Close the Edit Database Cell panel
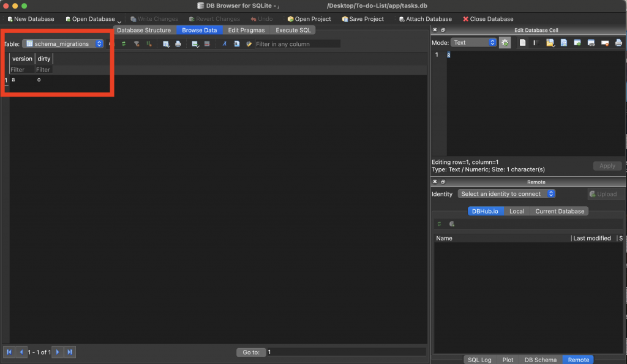The image size is (627, 364). (x=435, y=30)
